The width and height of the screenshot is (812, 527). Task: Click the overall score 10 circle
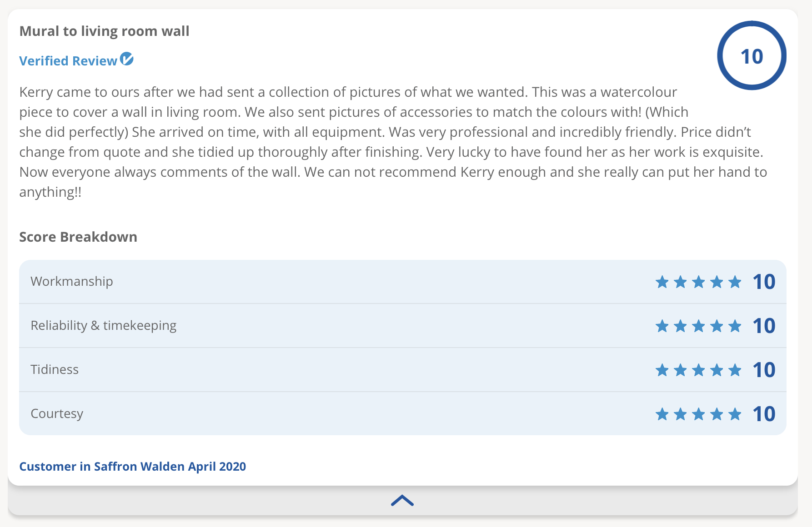tap(752, 56)
